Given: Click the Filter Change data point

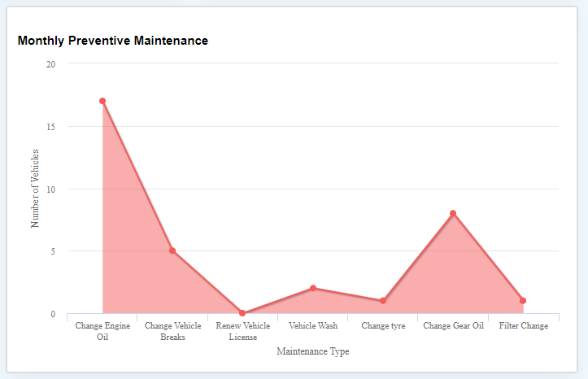Looking at the screenshot, I should coord(523,301).
